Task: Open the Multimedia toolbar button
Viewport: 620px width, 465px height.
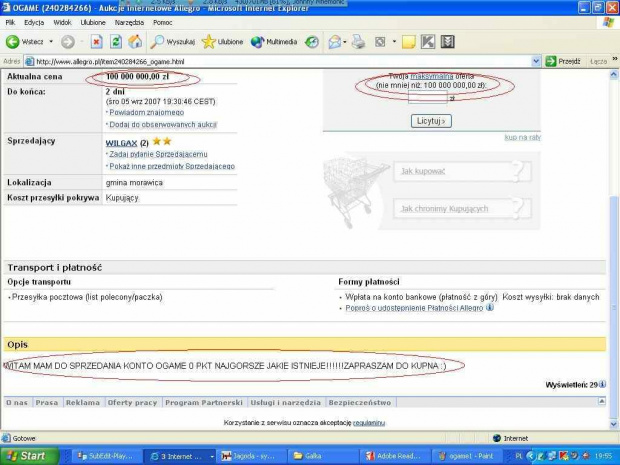Action: coord(274,42)
